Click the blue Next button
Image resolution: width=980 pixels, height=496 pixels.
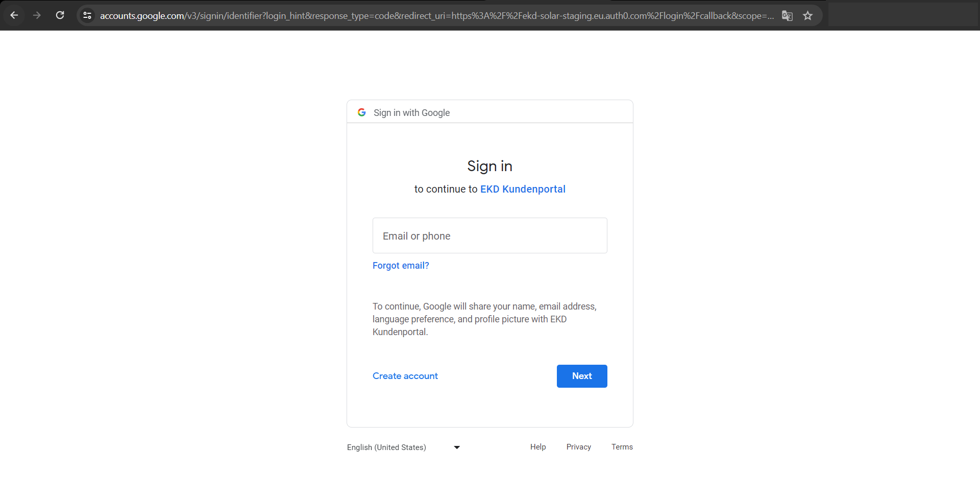click(582, 376)
